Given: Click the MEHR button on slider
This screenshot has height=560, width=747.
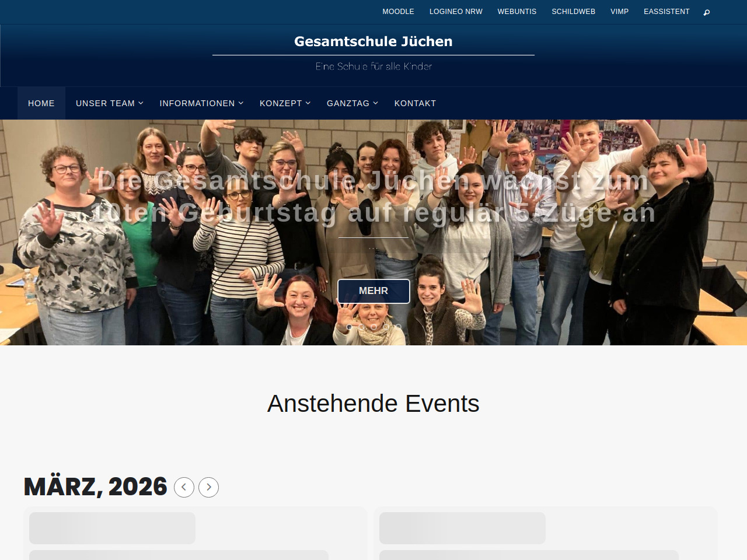Looking at the screenshot, I should click(373, 291).
